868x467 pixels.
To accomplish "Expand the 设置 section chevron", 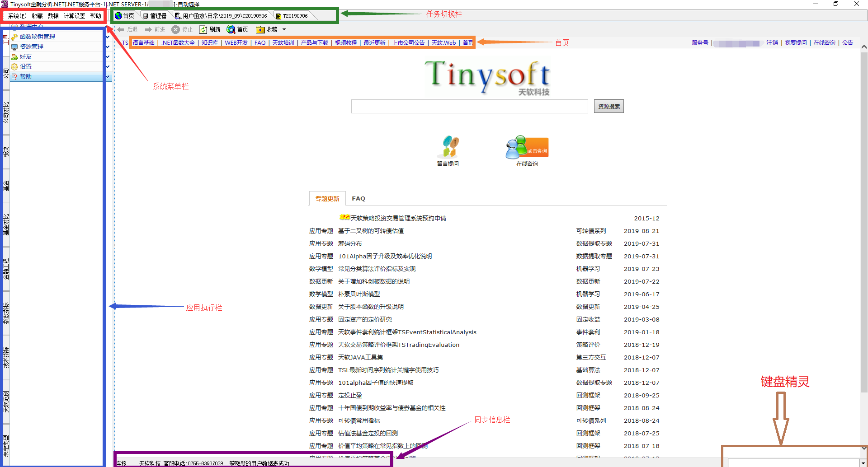I will click(108, 66).
